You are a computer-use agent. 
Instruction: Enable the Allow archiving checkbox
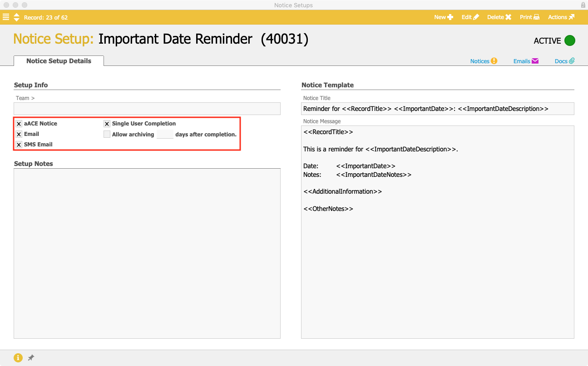[x=107, y=134]
